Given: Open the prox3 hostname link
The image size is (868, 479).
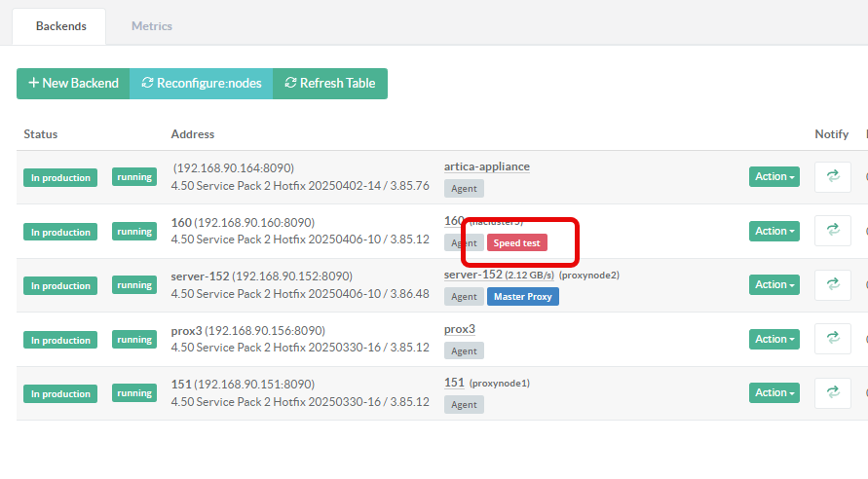Looking at the screenshot, I should [459, 329].
